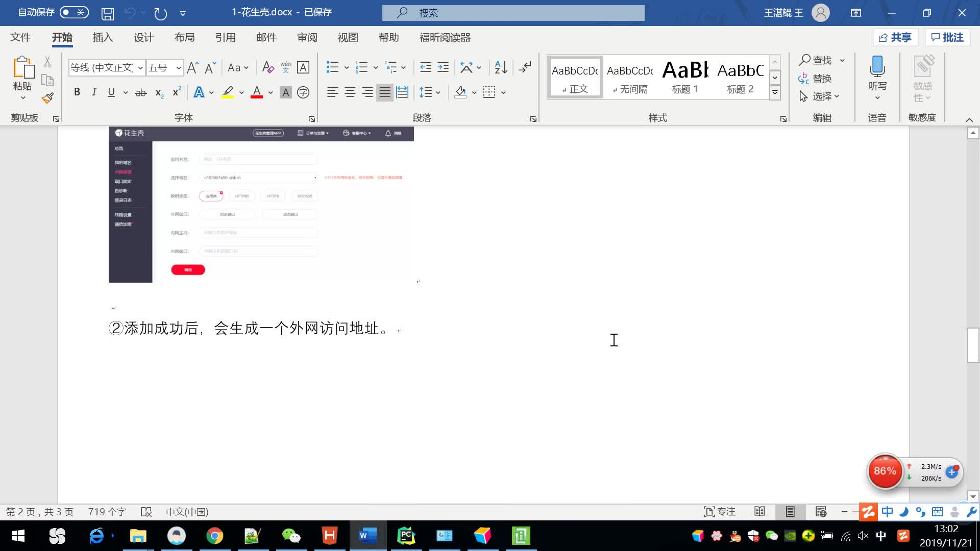Switch to Print Layout view
The width and height of the screenshot is (980, 551).
[790, 512]
